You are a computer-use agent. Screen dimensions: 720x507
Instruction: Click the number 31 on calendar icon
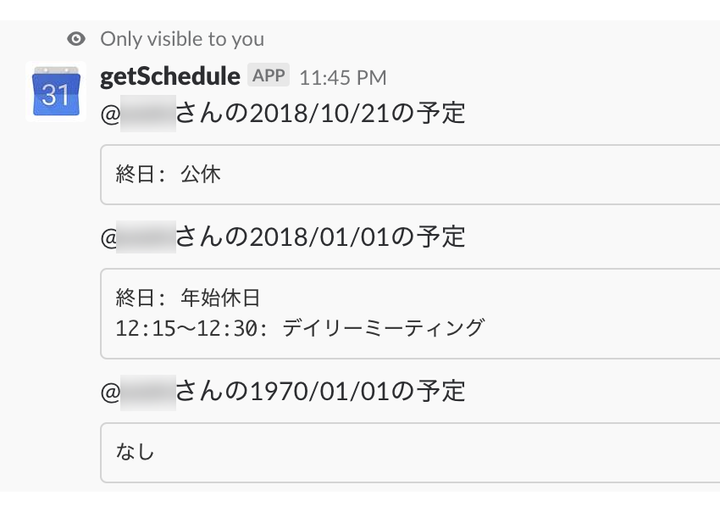pos(56,97)
